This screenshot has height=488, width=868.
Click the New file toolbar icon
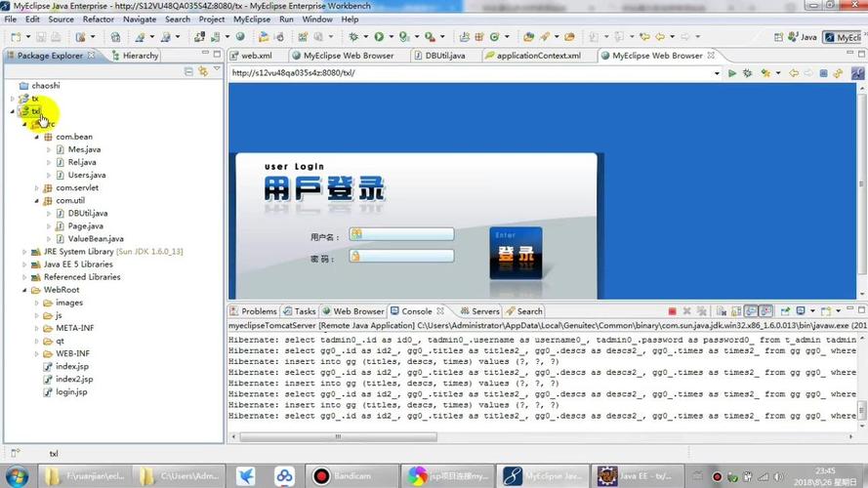(16, 37)
